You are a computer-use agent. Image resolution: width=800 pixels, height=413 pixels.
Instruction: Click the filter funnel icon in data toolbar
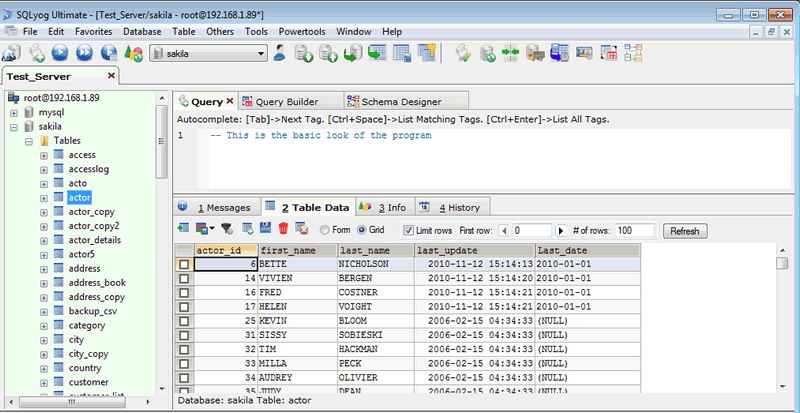pyautogui.click(x=227, y=230)
